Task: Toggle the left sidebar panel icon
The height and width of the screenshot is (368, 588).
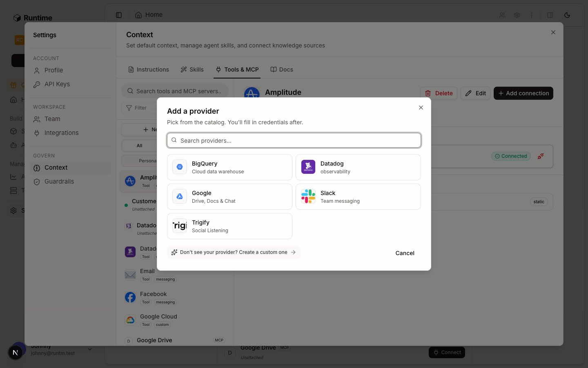Action: pyautogui.click(x=119, y=15)
